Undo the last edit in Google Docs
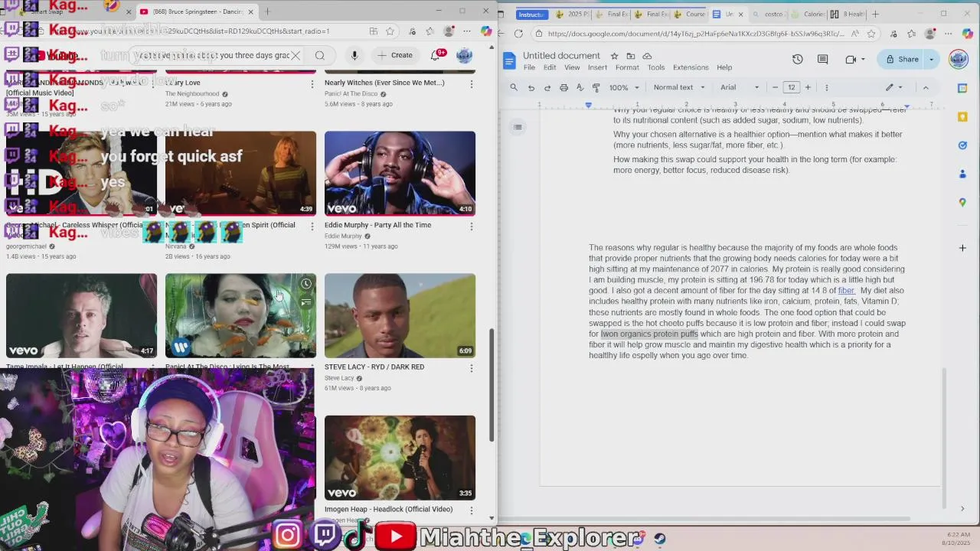 point(531,87)
